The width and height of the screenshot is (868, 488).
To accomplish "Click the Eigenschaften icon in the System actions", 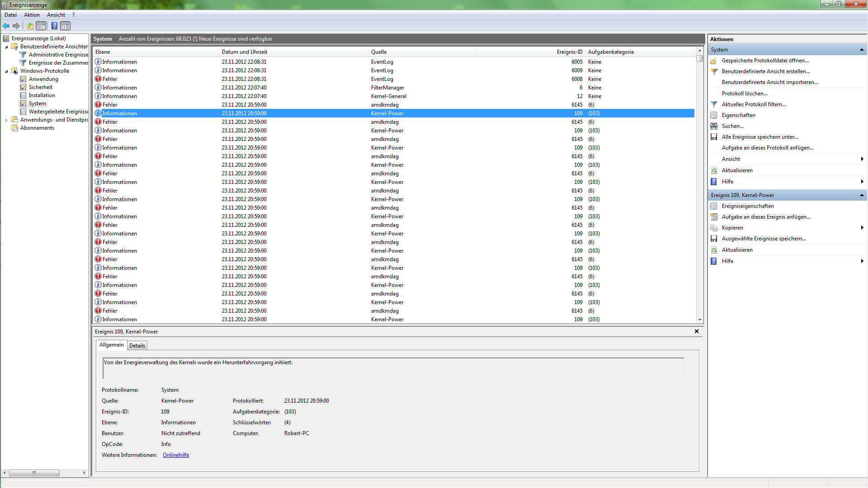I will coord(714,115).
